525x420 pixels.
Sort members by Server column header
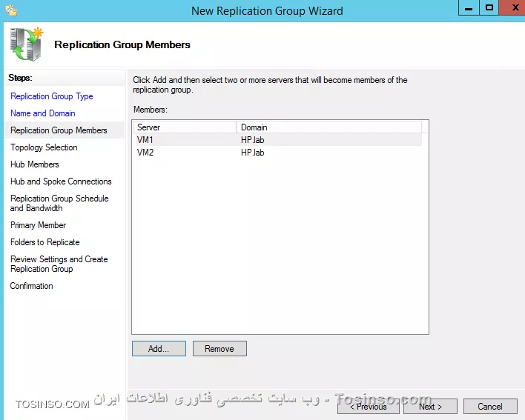[x=185, y=127]
